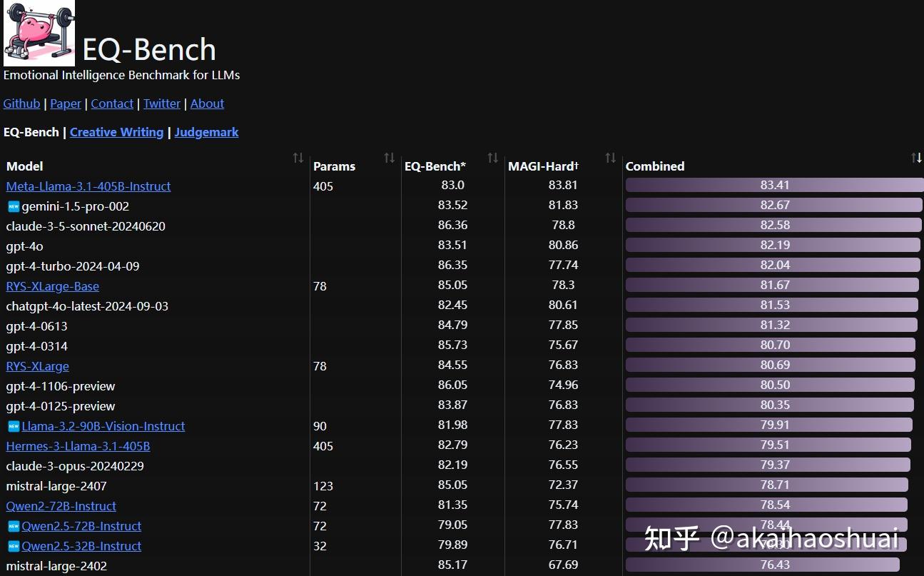Image resolution: width=924 pixels, height=576 pixels.
Task: Open the RYS-XLarge-Base model link
Action: point(53,286)
